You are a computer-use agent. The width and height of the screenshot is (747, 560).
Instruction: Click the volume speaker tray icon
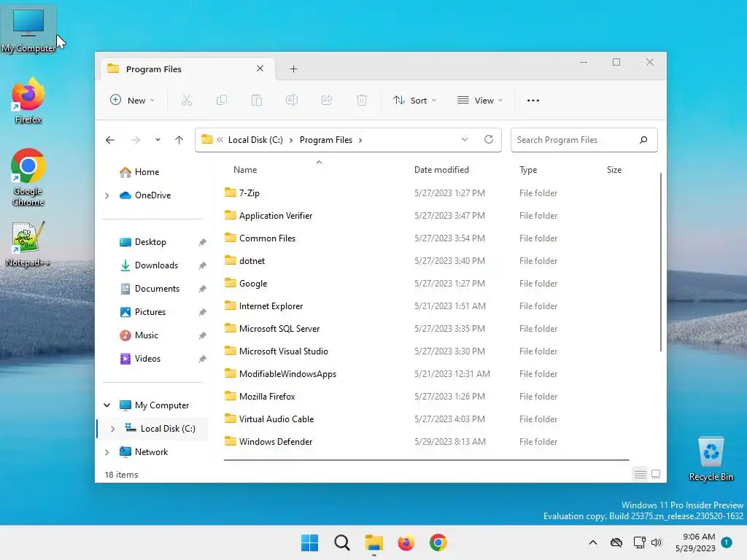pos(657,542)
